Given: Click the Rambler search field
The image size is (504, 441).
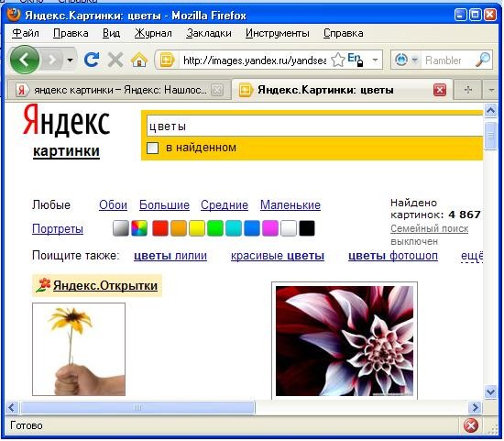Looking at the screenshot, I should click(448, 61).
